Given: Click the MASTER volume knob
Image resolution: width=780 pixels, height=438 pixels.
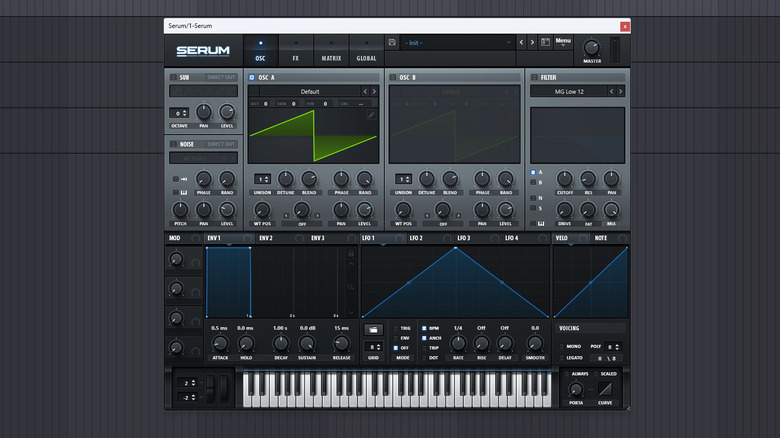Looking at the screenshot, I should (x=592, y=47).
